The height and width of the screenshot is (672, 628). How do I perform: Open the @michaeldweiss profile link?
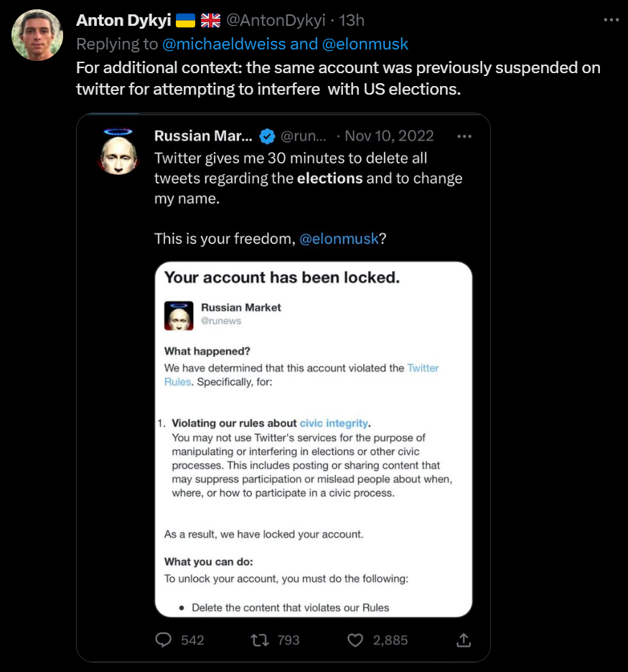pyautogui.click(x=225, y=44)
